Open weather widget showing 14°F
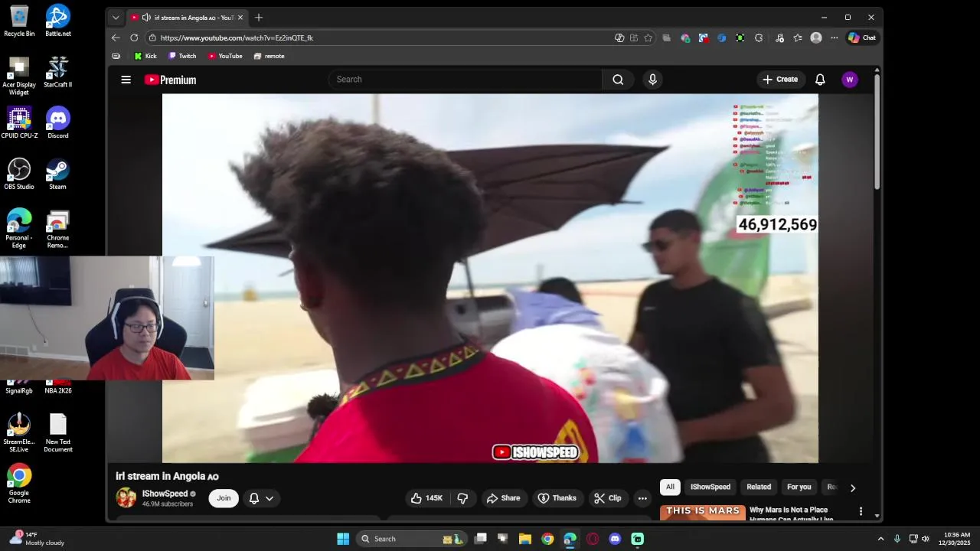 pyautogui.click(x=37, y=539)
